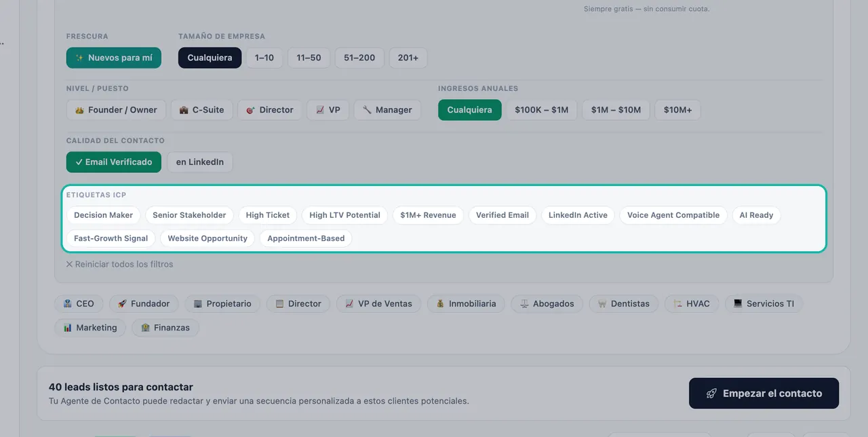This screenshot has width=868, height=437.
Task: Apply the CEO quick filter chip
Action: pos(79,303)
